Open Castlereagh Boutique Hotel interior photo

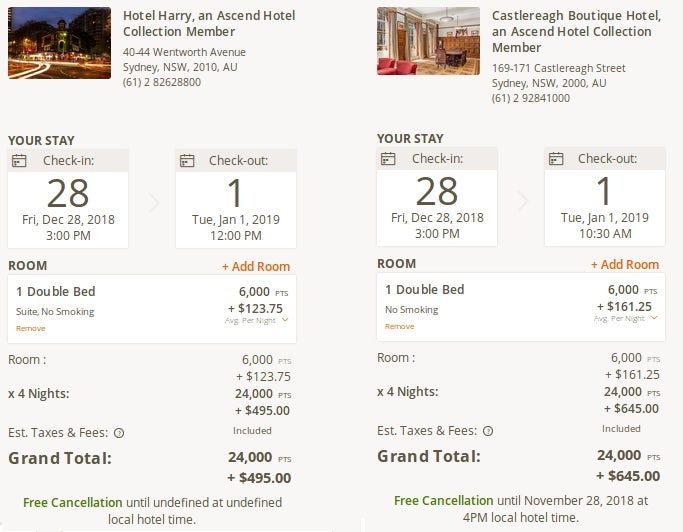pyautogui.click(x=428, y=41)
